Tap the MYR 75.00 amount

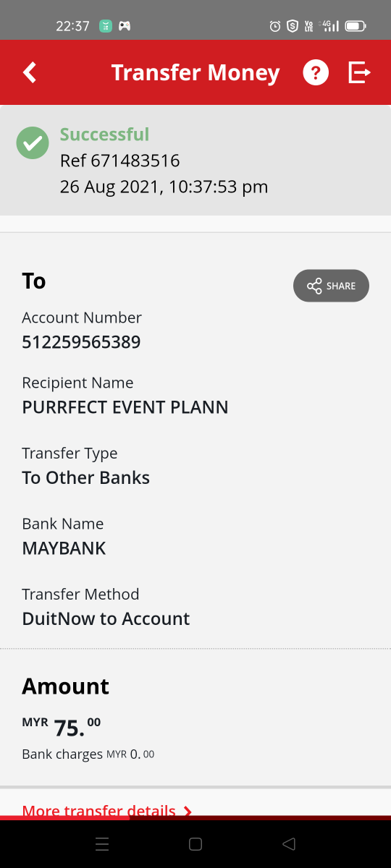pos(62,726)
